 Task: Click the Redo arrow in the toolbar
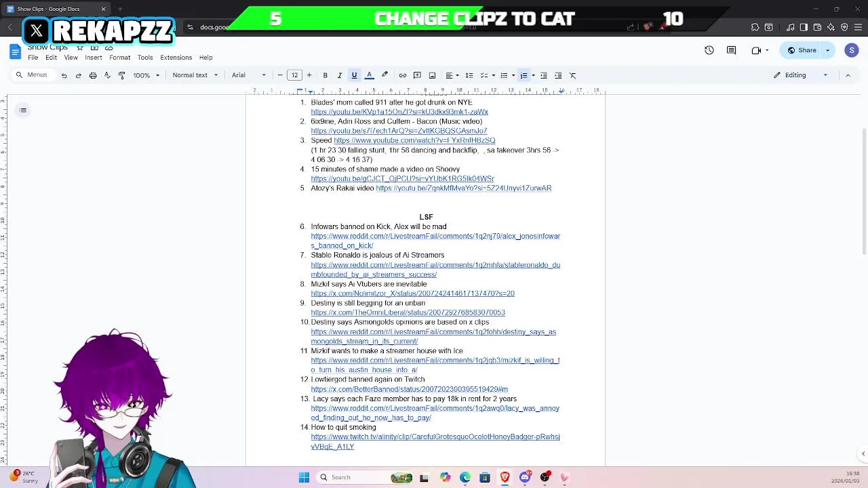pyautogui.click(x=78, y=75)
